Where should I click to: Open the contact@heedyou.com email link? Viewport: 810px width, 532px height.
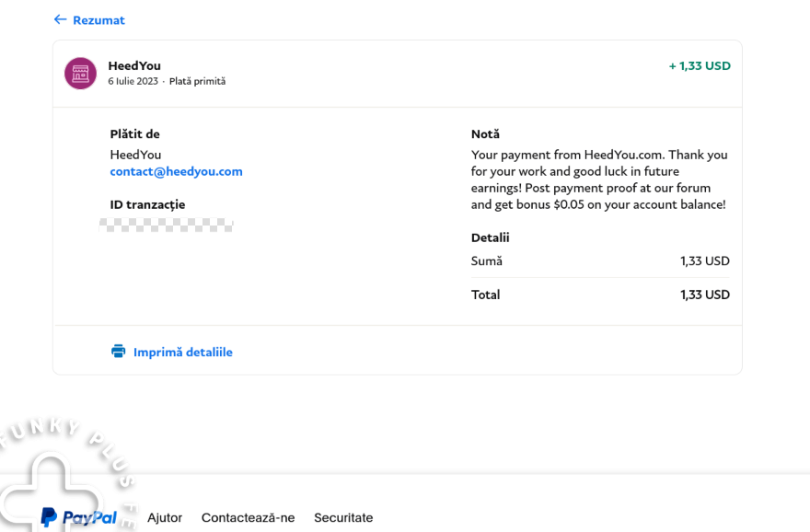pyautogui.click(x=176, y=171)
